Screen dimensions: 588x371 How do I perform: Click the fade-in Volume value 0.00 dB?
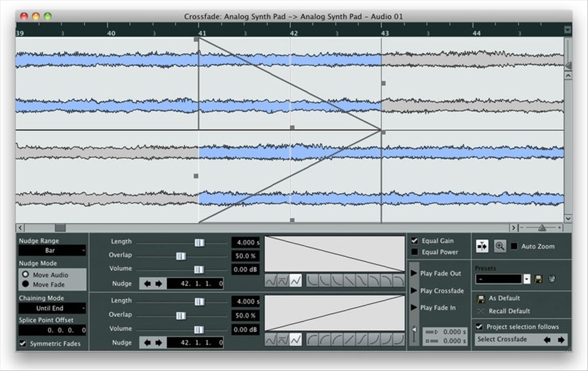pos(245,330)
